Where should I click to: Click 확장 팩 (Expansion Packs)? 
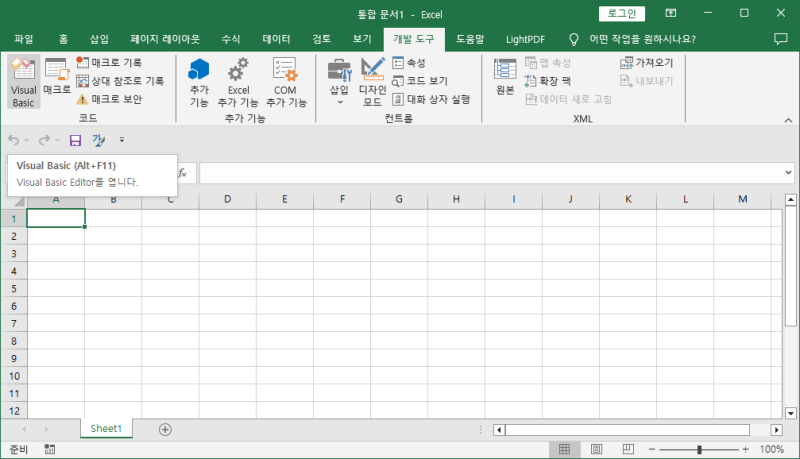(547, 81)
